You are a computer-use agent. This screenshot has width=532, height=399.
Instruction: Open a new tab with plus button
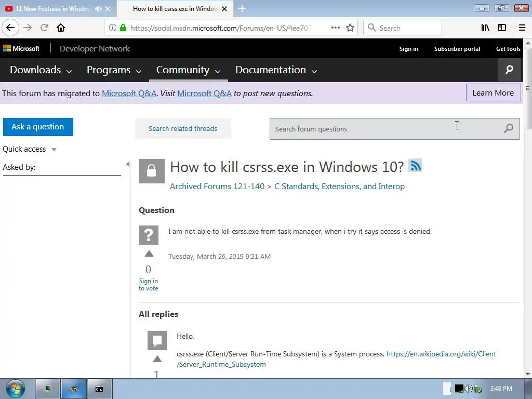[x=242, y=8]
